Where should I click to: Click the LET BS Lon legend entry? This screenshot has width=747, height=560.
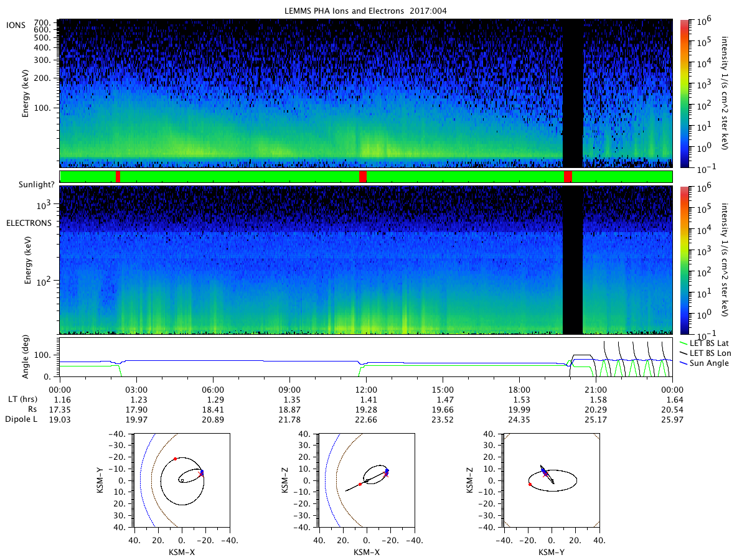(710, 353)
